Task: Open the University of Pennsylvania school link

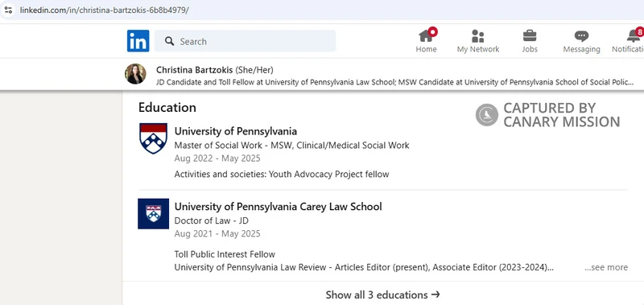Action: click(x=235, y=131)
